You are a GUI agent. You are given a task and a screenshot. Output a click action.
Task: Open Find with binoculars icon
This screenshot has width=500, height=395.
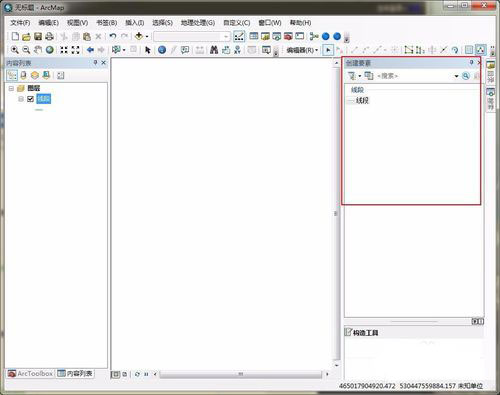click(214, 50)
